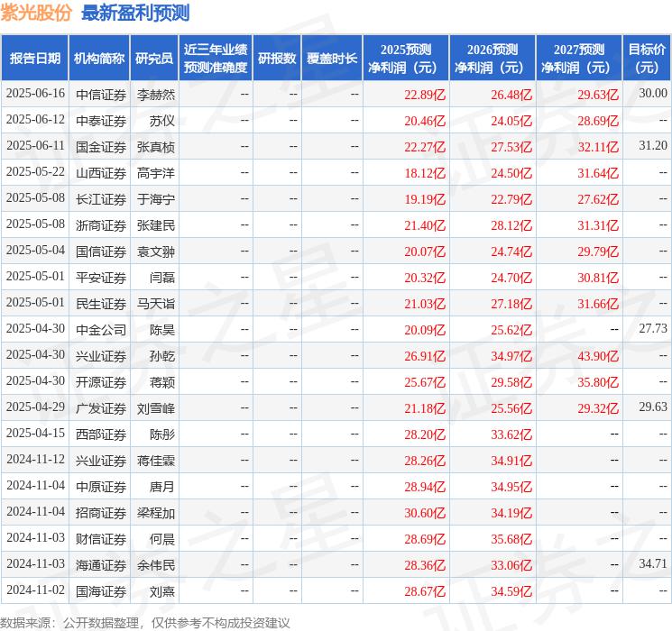The image size is (672, 631).
Task: Select the 招商证券 cell
Action: (x=101, y=513)
